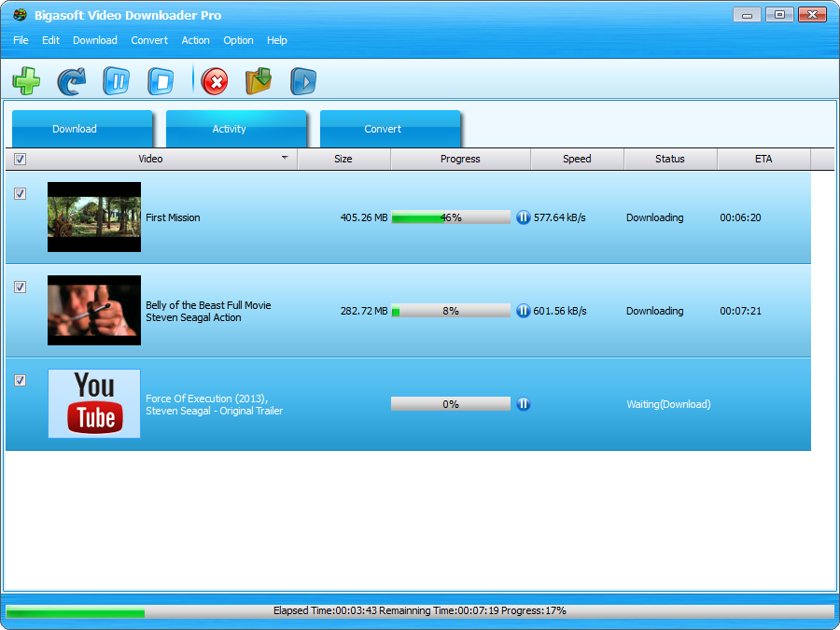The image size is (840, 630).
Task: Click the '577.64 kB/s' speed value
Action: (560, 217)
